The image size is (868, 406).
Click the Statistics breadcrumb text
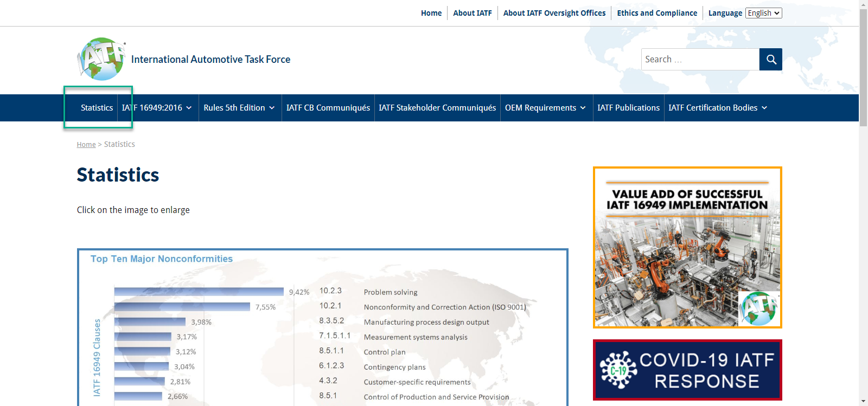tap(119, 144)
